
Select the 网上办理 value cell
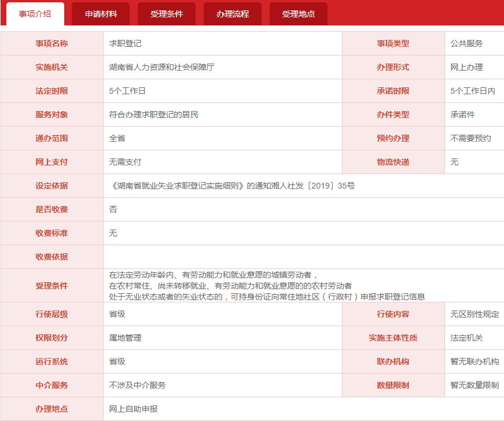466,67
